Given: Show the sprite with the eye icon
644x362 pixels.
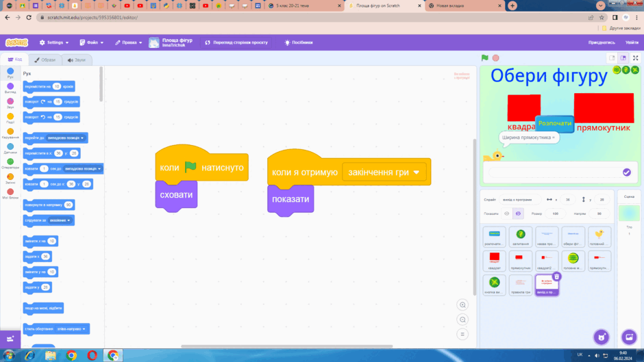Looking at the screenshot, I should (x=507, y=214).
